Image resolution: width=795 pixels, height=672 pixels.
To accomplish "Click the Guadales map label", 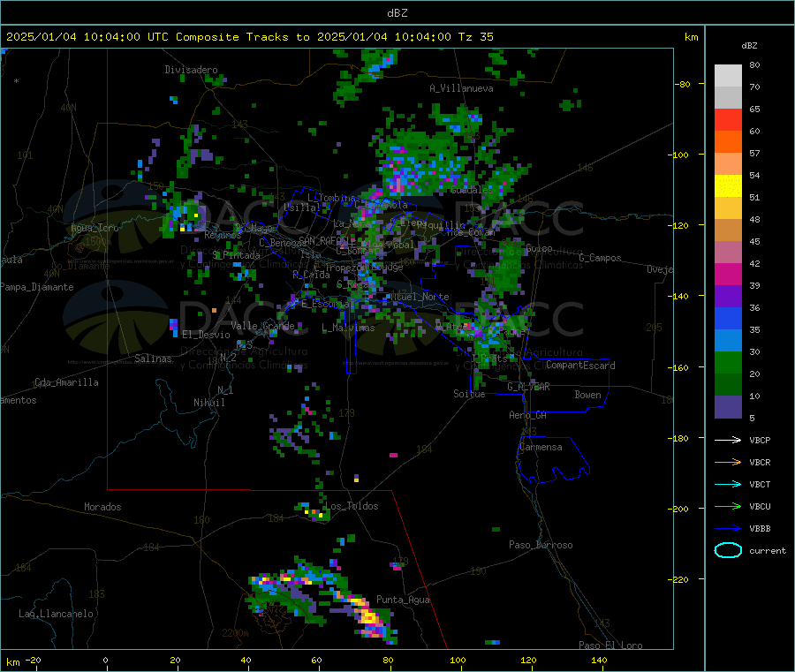I will click(x=472, y=190).
